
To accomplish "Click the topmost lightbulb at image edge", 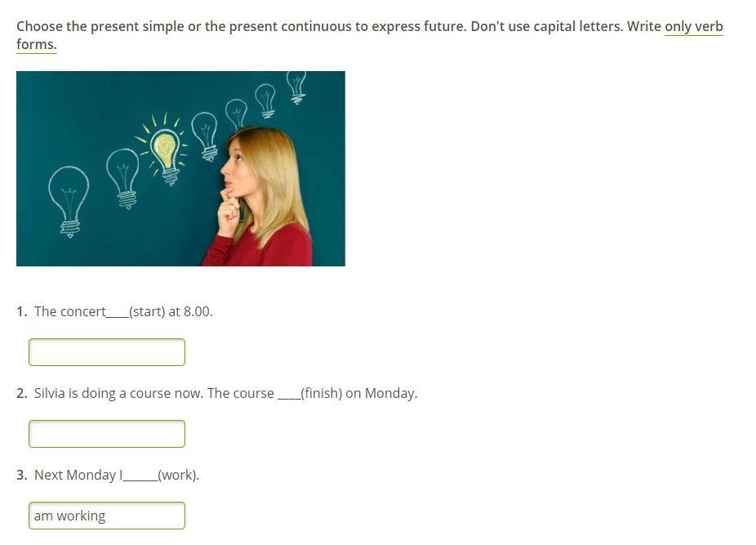I will tap(296, 86).
